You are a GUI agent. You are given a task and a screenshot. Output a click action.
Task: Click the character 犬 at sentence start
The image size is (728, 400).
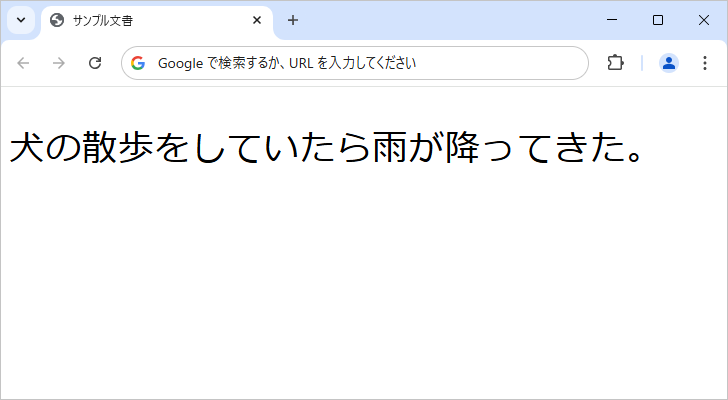(27, 148)
